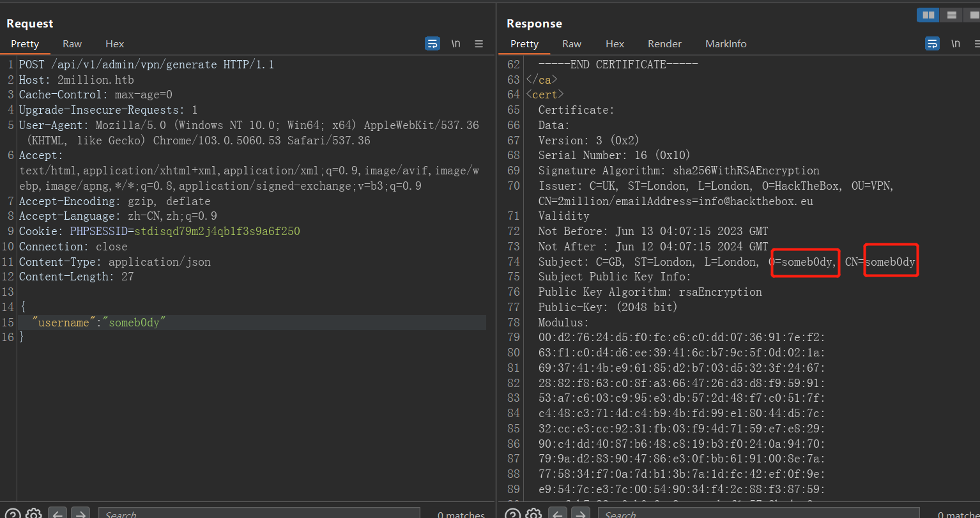The width and height of the screenshot is (980, 518).
Task: Click the Subject: C=GB line
Action: [726, 262]
